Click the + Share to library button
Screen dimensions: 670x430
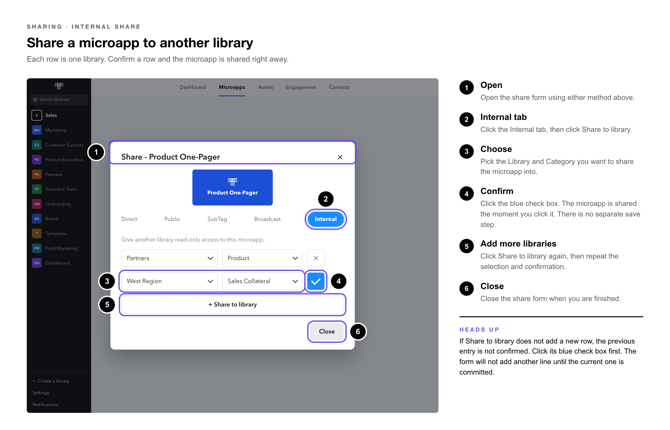pos(232,305)
